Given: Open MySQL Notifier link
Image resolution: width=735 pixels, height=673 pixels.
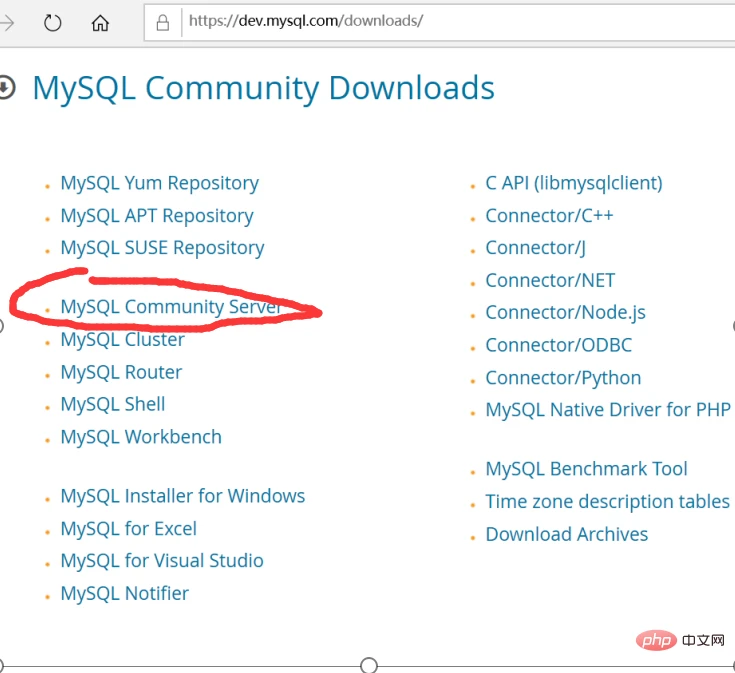Looking at the screenshot, I should tap(124, 594).
